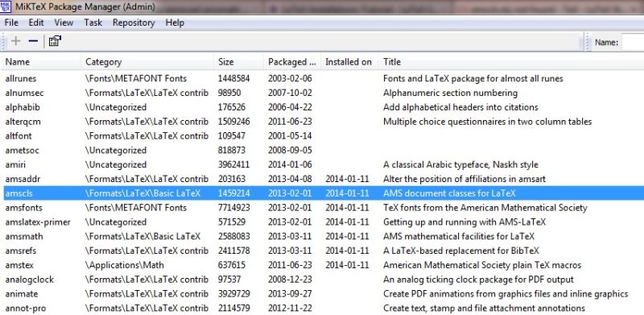The width and height of the screenshot is (644, 315).
Task: Open the Edit menu
Action: 35,23
